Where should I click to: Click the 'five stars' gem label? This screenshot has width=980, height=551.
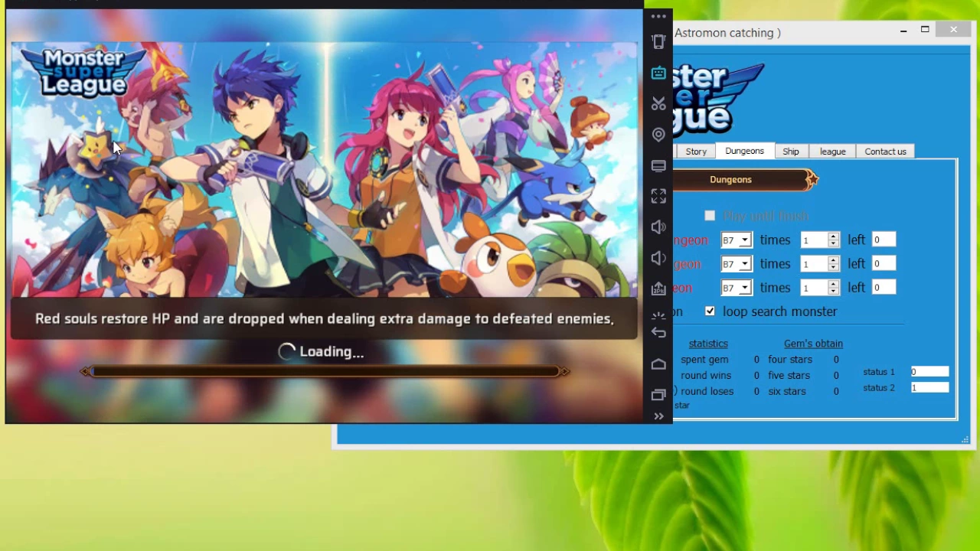tap(789, 376)
